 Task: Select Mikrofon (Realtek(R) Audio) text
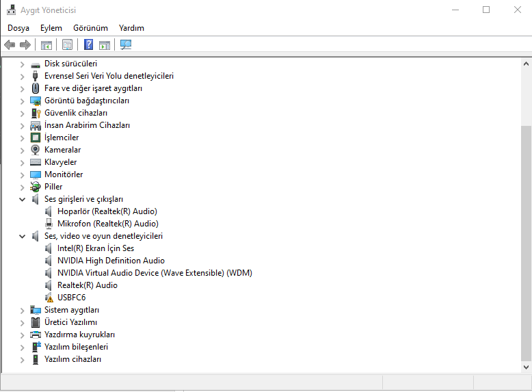[108, 224]
